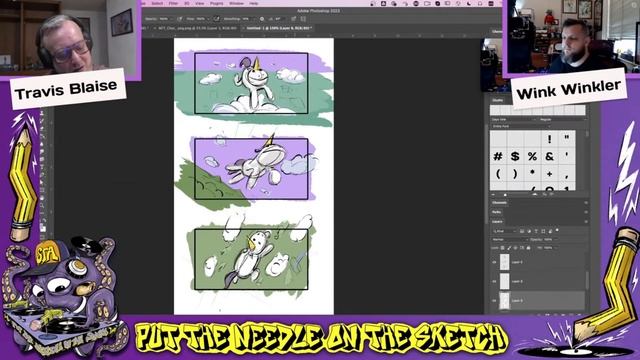Lock artboard nesting icon

click(x=522, y=248)
